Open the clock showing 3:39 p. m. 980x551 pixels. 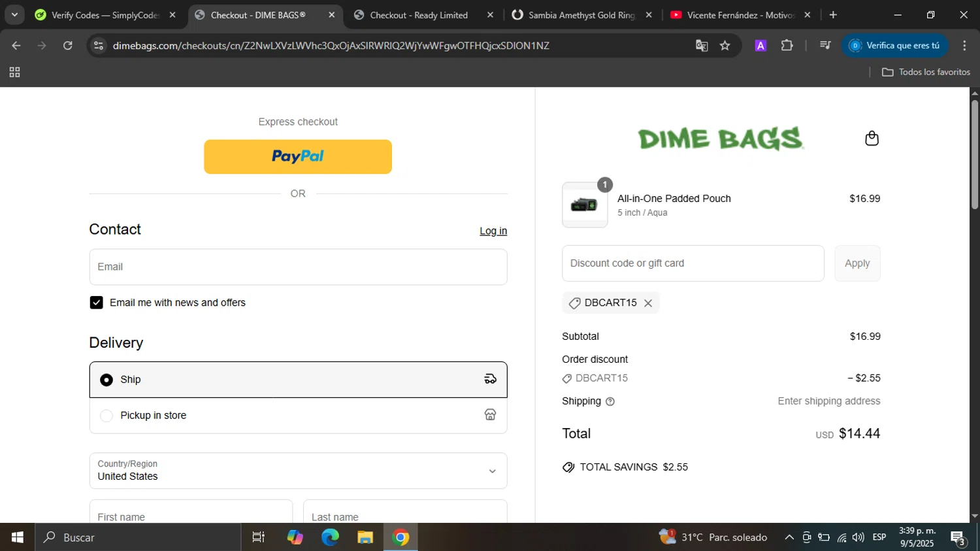tap(917, 537)
